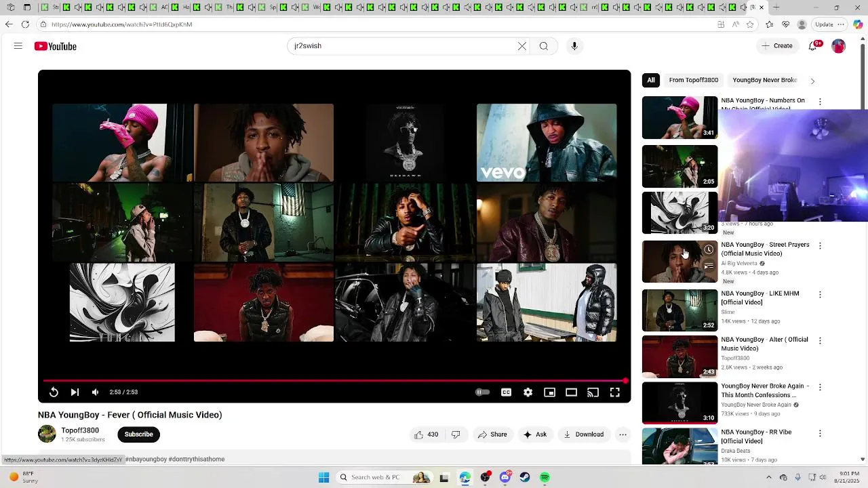Open RR Vibe video title

tap(756, 436)
